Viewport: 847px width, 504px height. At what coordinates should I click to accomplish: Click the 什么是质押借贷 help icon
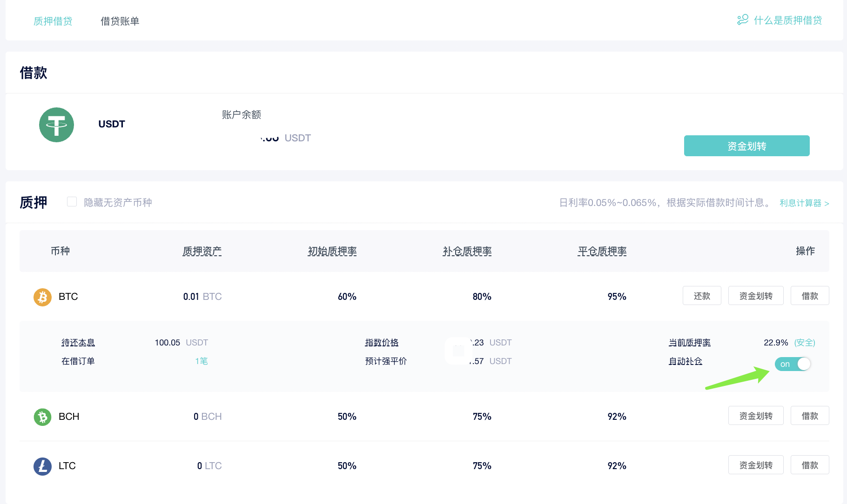[743, 20]
